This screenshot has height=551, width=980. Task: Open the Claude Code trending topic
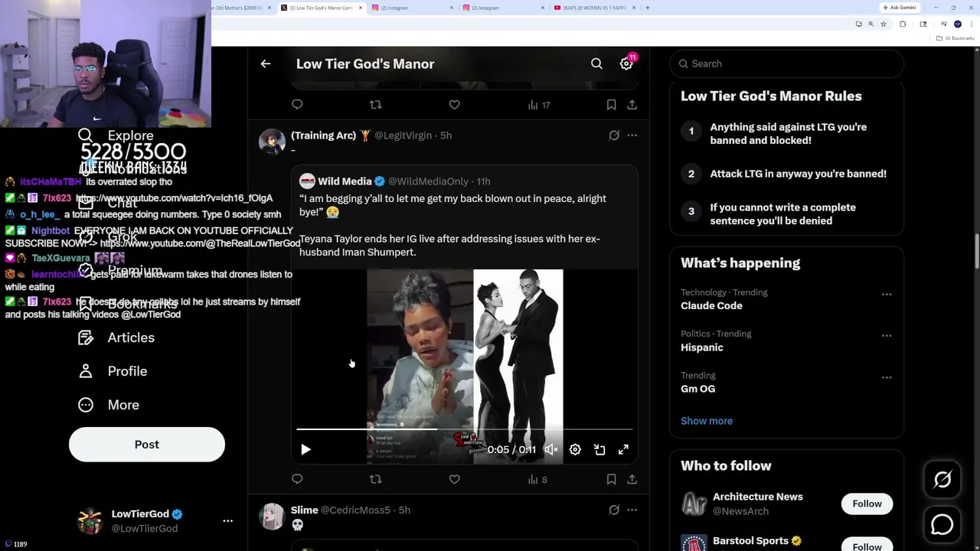point(711,306)
